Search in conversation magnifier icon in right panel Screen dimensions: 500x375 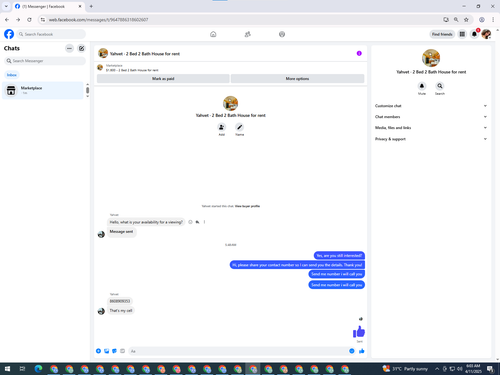440,86
